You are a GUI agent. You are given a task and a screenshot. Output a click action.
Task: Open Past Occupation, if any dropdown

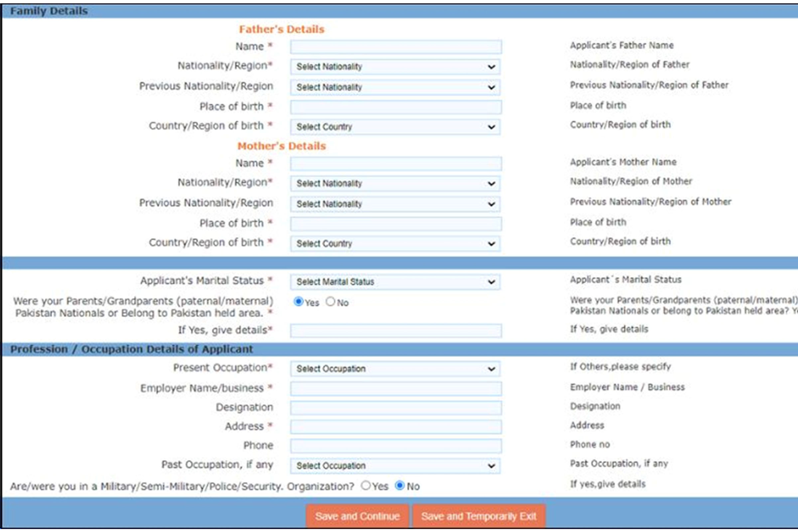tap(395, 466)
